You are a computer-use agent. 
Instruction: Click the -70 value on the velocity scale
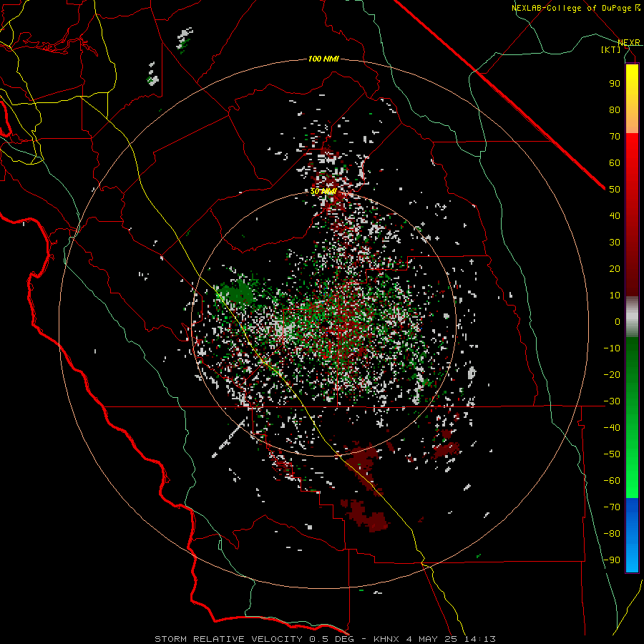coord(612,507)
